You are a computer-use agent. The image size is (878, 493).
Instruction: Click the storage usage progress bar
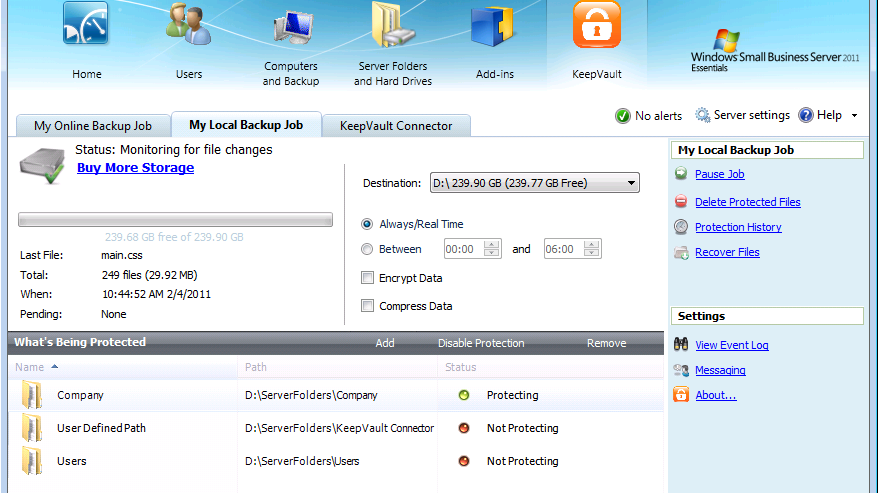pos(175,220)
